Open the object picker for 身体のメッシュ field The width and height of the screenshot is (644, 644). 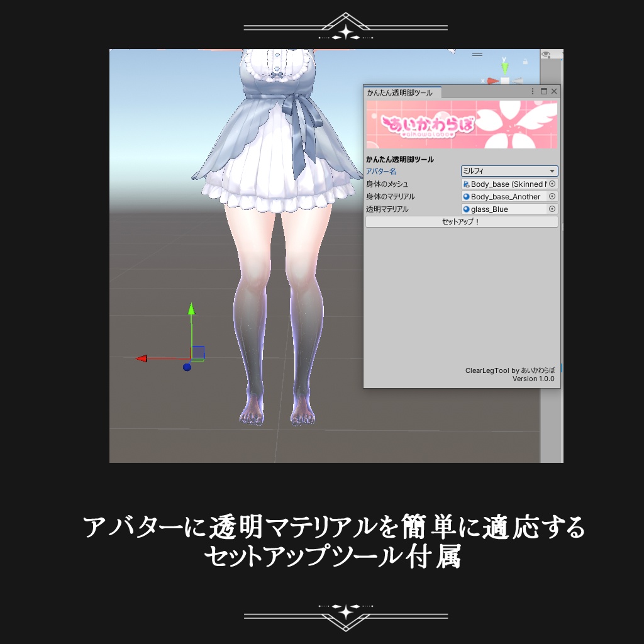[x=552, y=184]
